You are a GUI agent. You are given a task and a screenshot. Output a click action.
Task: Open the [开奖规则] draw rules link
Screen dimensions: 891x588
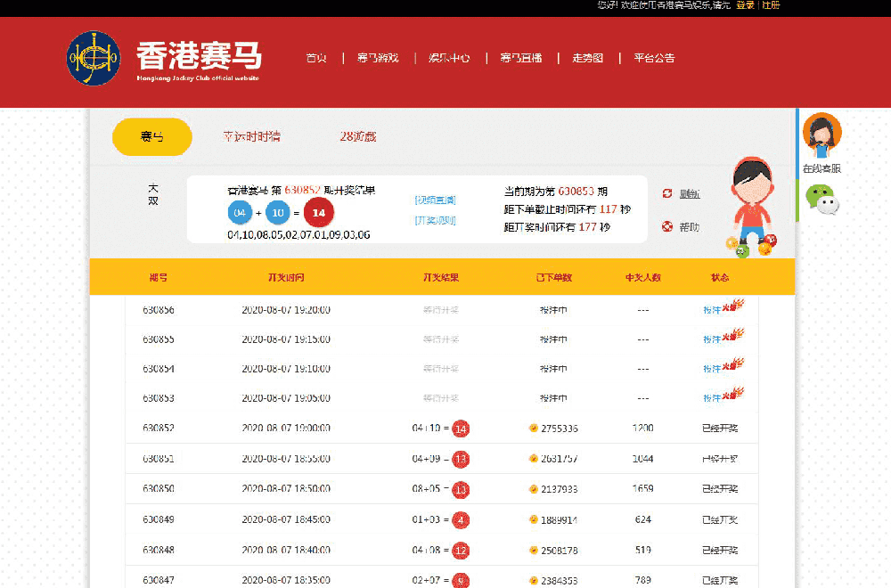point(435,220)
